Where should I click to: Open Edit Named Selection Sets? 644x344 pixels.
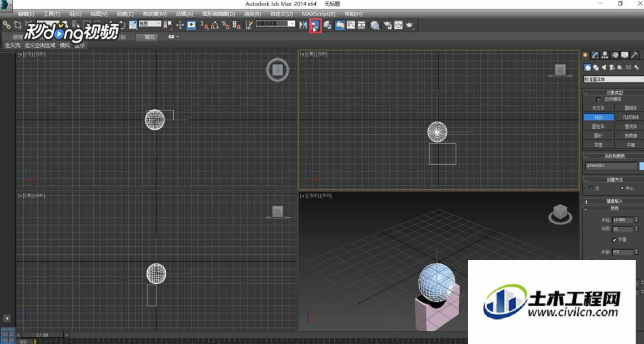point(249,25)
